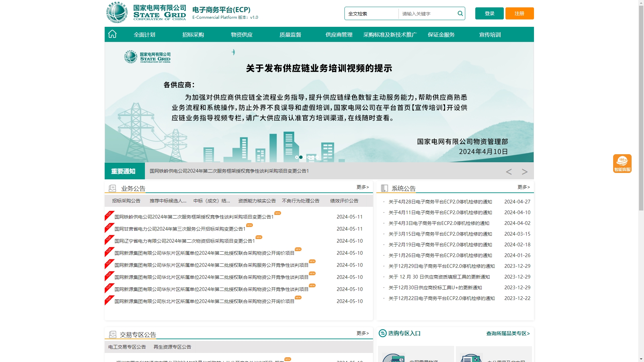Open the 智能客服 customer service widget

[622, 164]
